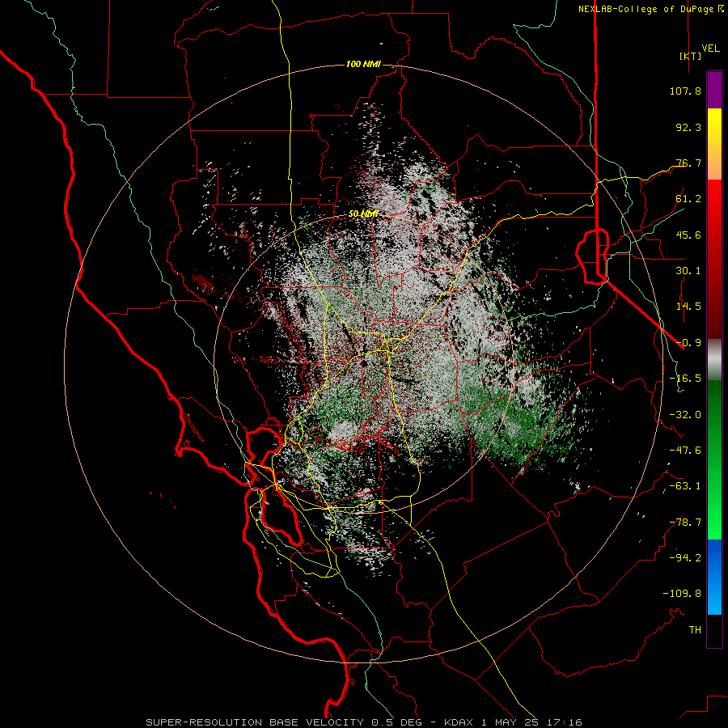This screenshot has width=728, height=728.
Task: Select the 14.5 velocity scale value
Action: coord(688,307)
